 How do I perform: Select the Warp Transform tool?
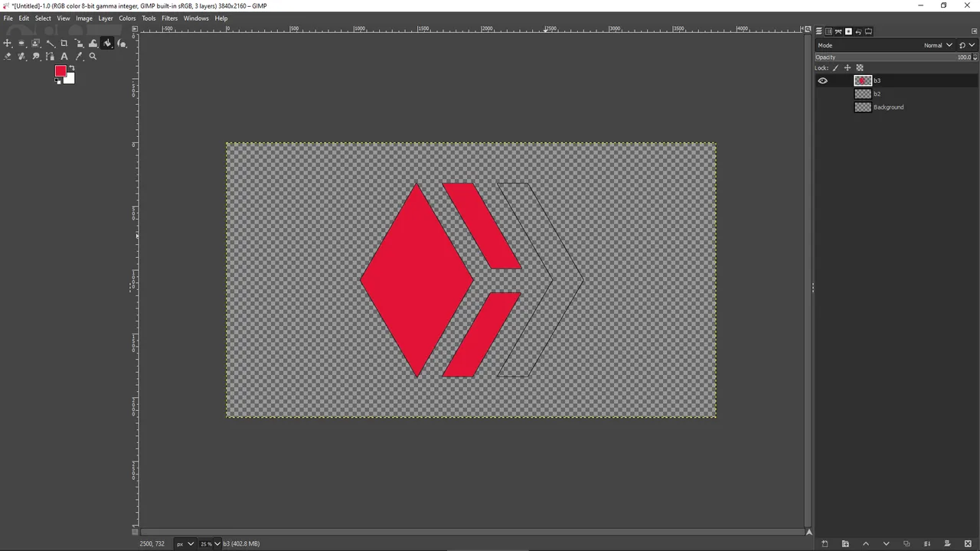[93, 43]
